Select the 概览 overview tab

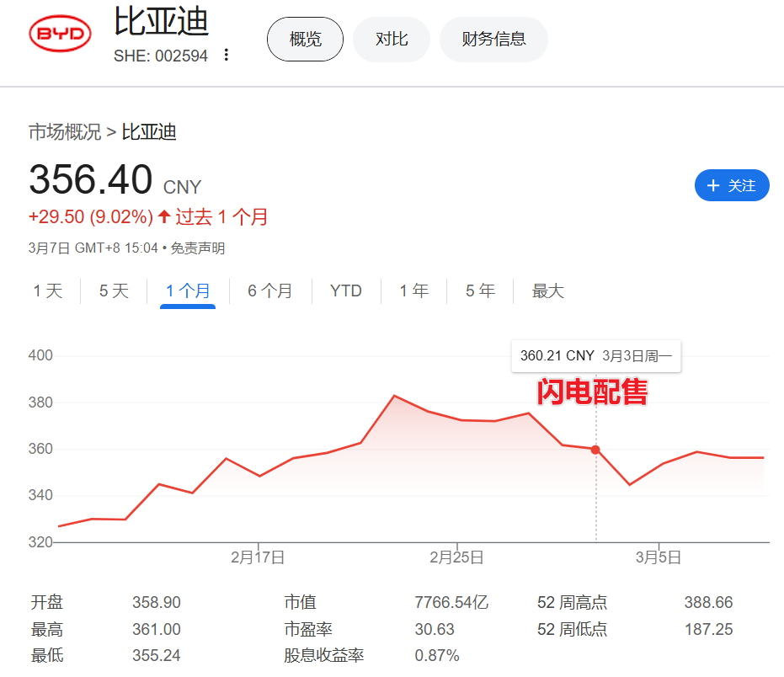[x=305, y=39]
